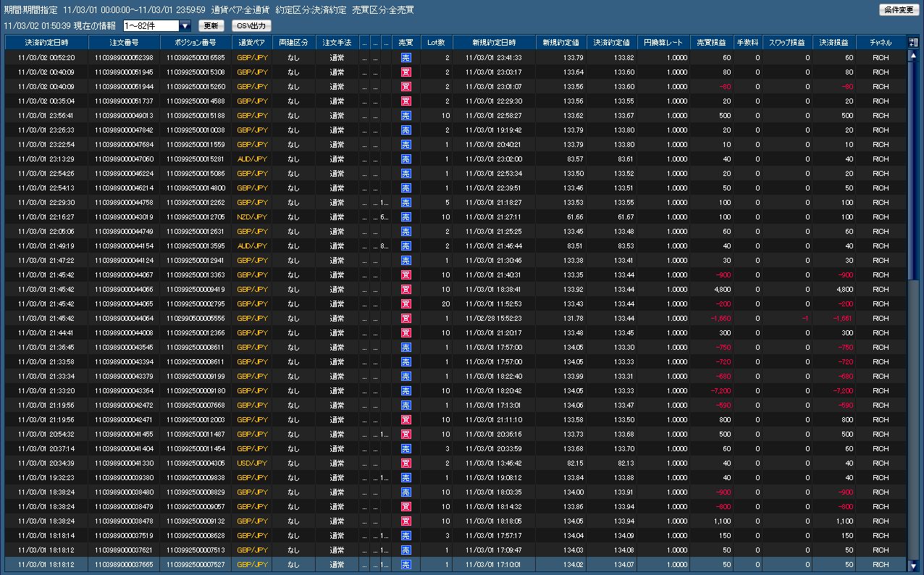Image resolution: width=924 pixels, height=575 pixels.
Task: Click the 決済約定値 column header
Action: (x=611, y=43)
